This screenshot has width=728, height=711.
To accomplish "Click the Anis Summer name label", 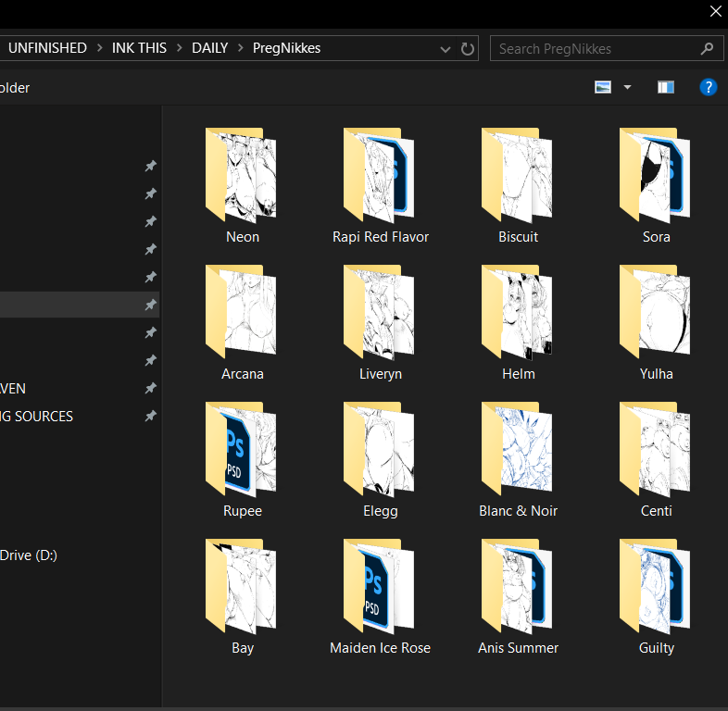I will pos(518,648).
